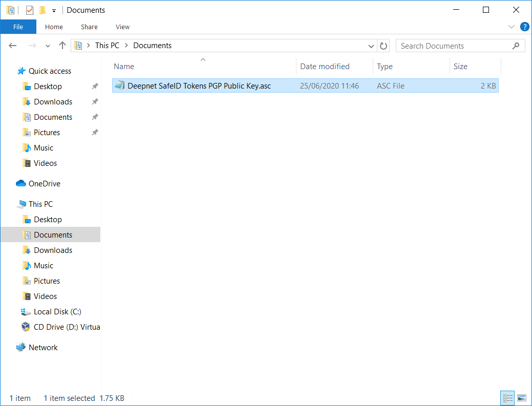Unpin Desktop from Quick access pin icon
The height and width of the screenshot is (406, 532).
95,87
